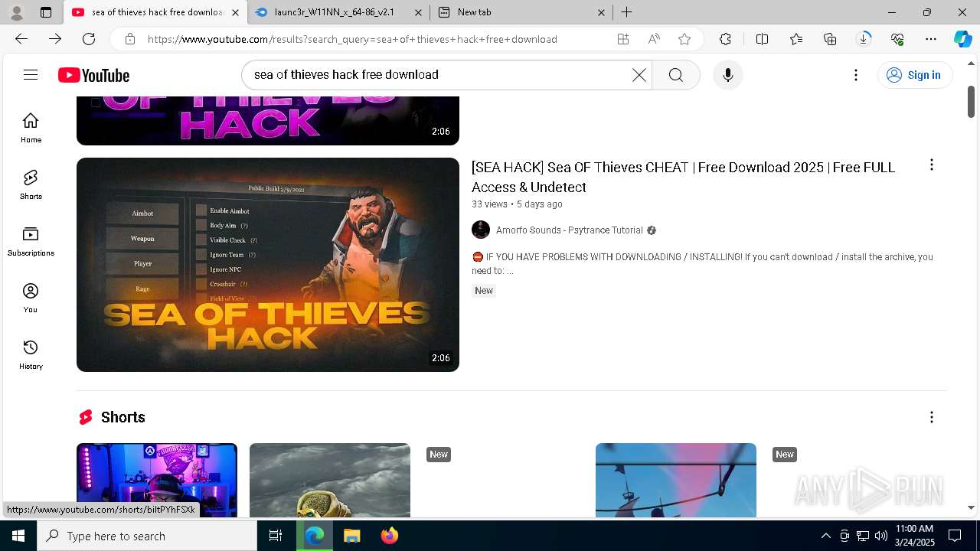Open History in the sidebar
Viewport: 980px width, 551px height.
(x=31, y=354)
